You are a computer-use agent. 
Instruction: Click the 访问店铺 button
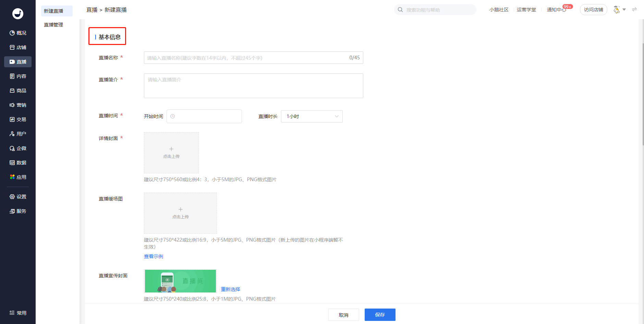coord(593,10)
